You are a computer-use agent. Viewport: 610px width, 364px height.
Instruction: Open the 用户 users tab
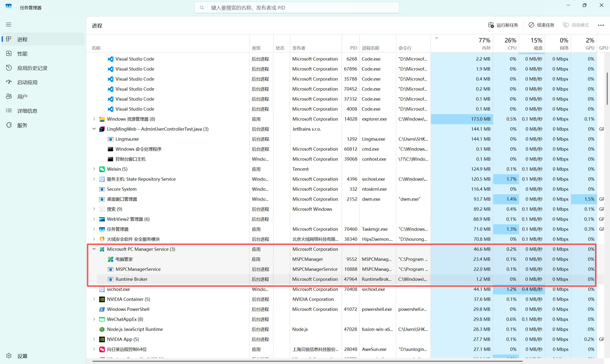click(43, 97)
